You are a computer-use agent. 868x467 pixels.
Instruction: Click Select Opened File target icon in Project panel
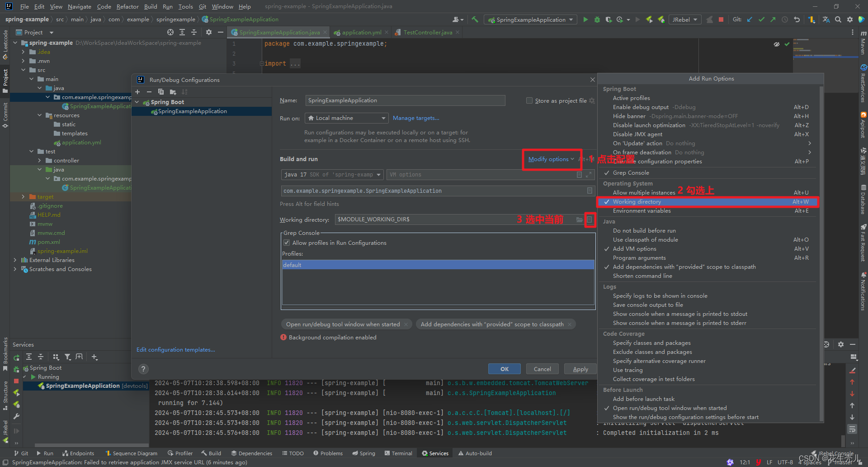(170, 32)
